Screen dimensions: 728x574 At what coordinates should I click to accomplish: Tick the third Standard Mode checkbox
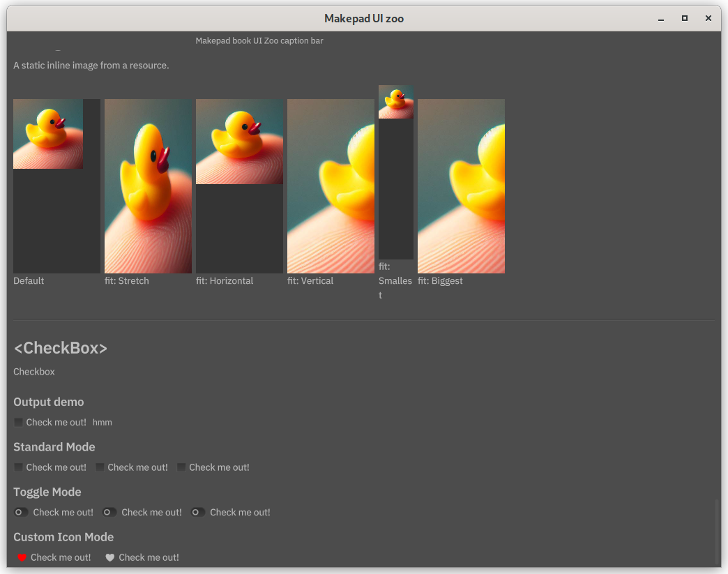[182, 467]
